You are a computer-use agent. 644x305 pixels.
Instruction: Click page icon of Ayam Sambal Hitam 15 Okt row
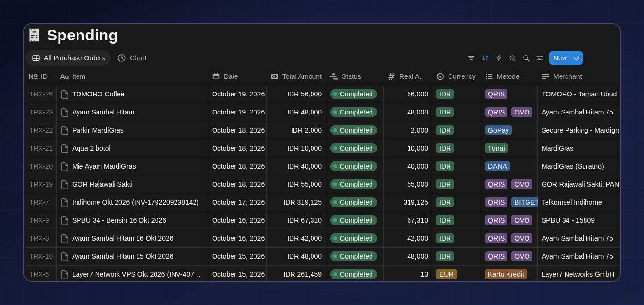point(65,257)
